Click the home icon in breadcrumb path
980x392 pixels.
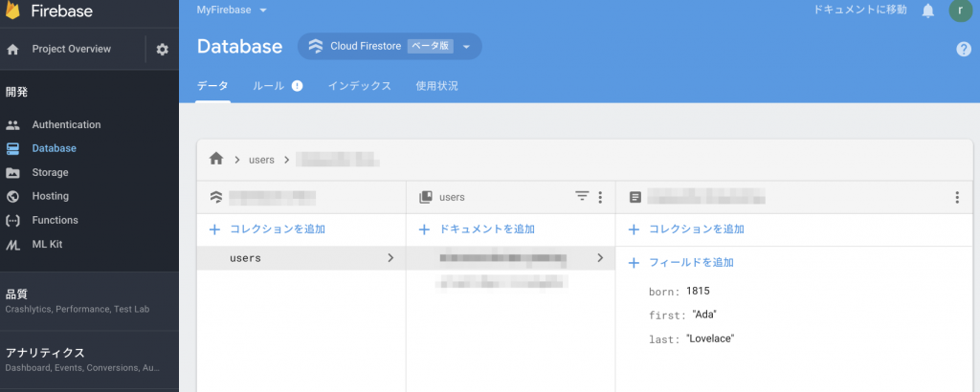[x=216, y=159]
